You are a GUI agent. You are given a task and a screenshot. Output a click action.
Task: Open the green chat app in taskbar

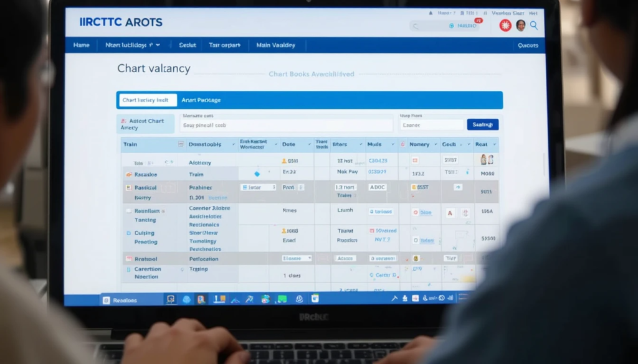[x=282, y=299]
